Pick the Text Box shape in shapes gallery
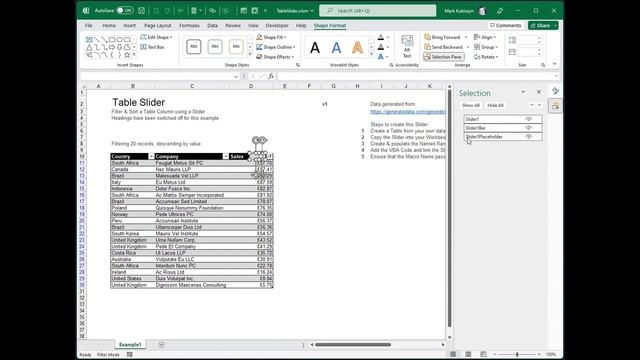The height and width of the screenshot is (360, 640). (89, 40)
